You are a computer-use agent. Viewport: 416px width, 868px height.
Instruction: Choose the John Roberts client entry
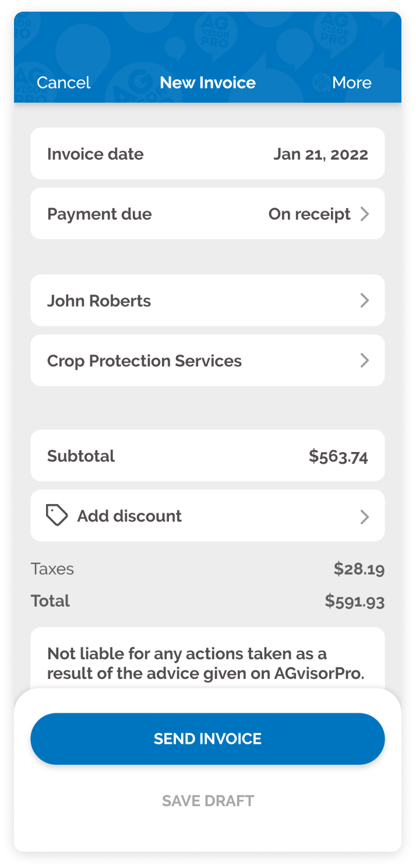(99, 301)
